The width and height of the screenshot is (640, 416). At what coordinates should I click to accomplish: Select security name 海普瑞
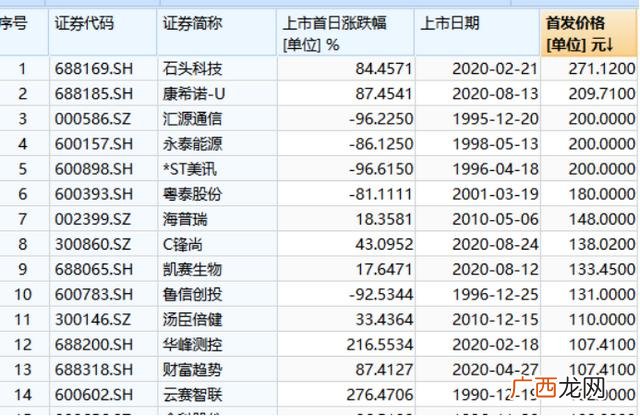(x=185, y=219)
